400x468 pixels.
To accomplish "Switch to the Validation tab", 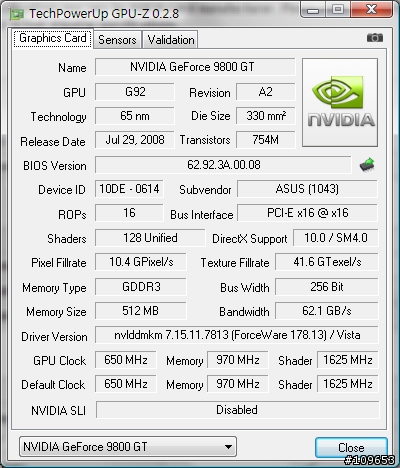I will click(171, 40).
